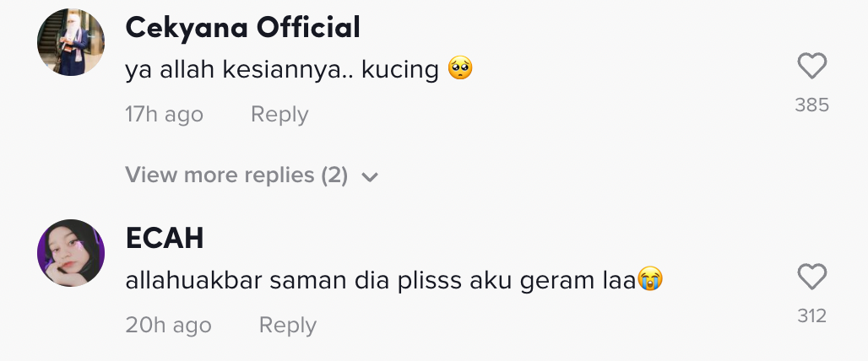Click the 312 likes count
868x361 pixels.
(811, 316)
